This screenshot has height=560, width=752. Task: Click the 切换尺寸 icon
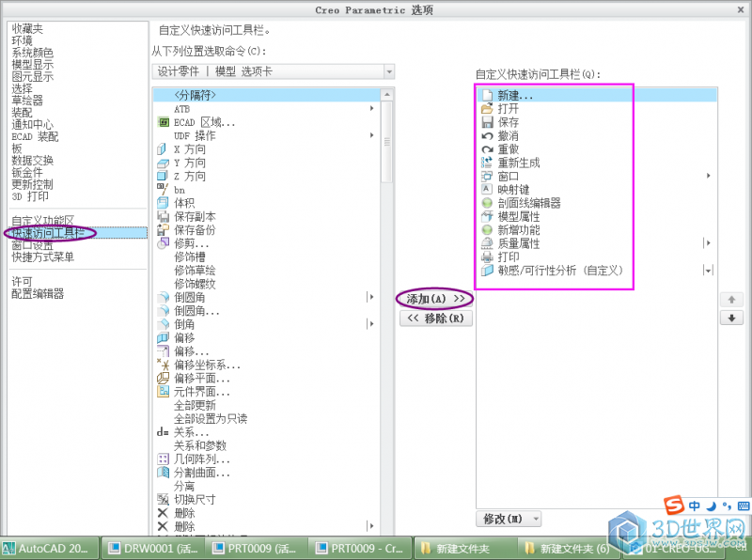tap(163, 499)
